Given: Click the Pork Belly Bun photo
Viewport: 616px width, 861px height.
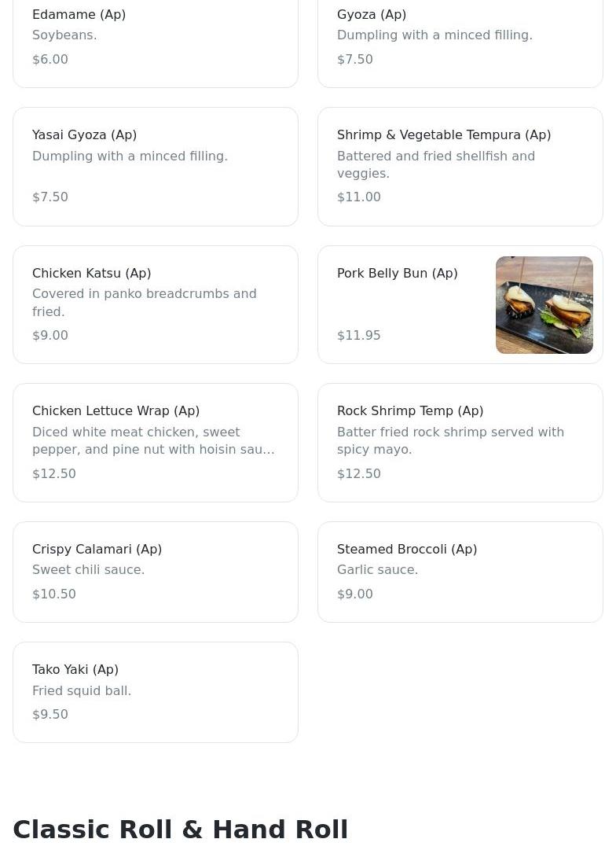Looking at the screenshot, I should tap(544, 305).
